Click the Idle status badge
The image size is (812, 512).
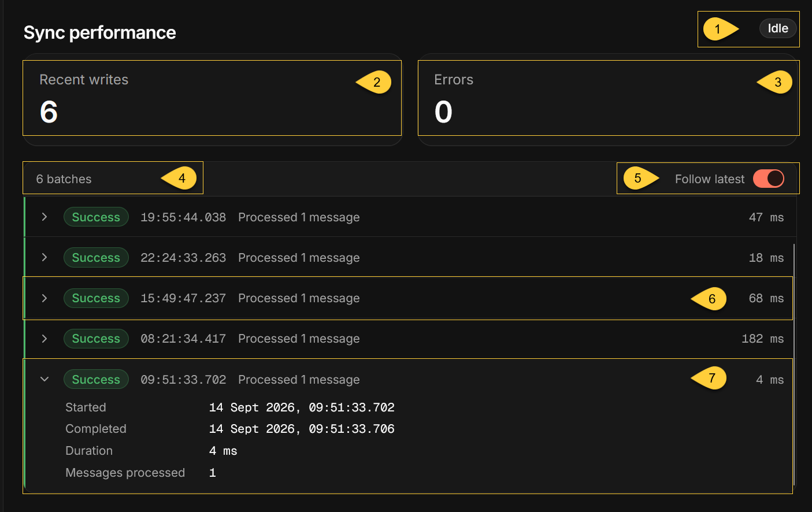point(778,28)
